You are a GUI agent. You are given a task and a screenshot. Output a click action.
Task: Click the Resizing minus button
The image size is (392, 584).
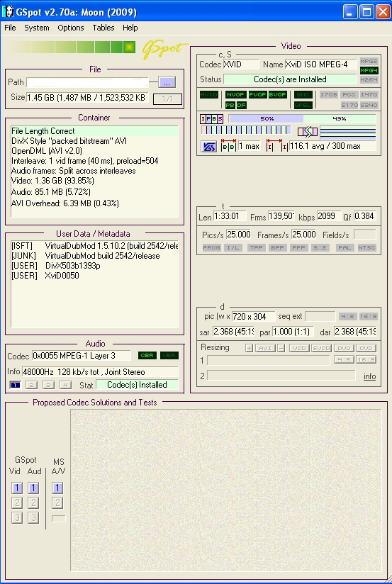281,348
